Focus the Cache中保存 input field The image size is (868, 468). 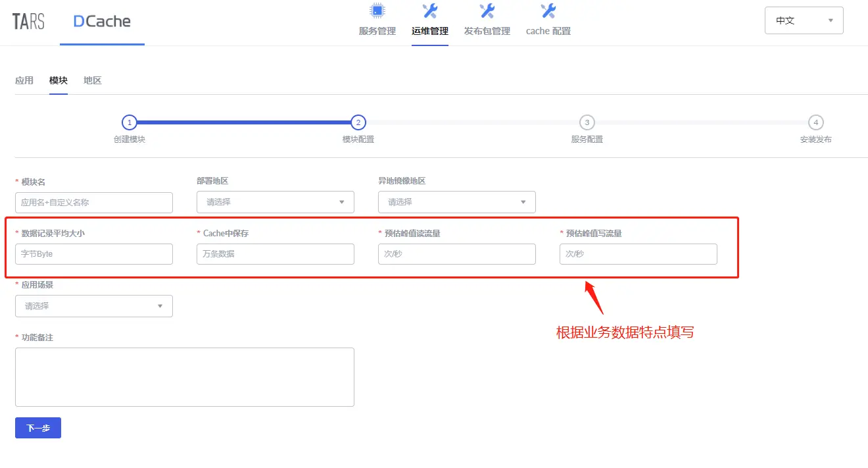pyautogui.click(x=276, y=254)
